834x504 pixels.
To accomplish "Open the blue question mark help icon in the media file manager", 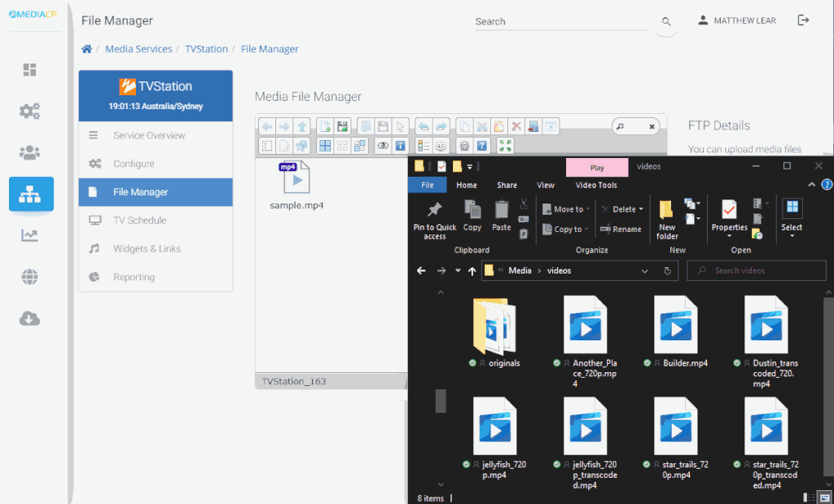I will point(482,146).
